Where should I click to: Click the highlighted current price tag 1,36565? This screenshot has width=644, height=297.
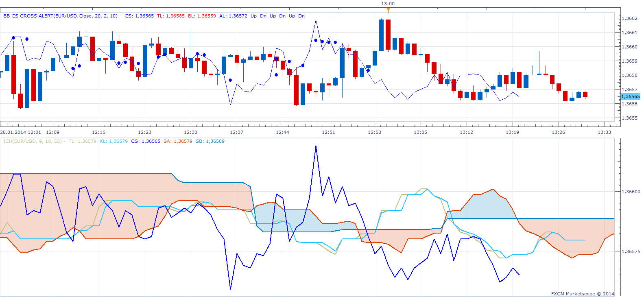[631, 96]
